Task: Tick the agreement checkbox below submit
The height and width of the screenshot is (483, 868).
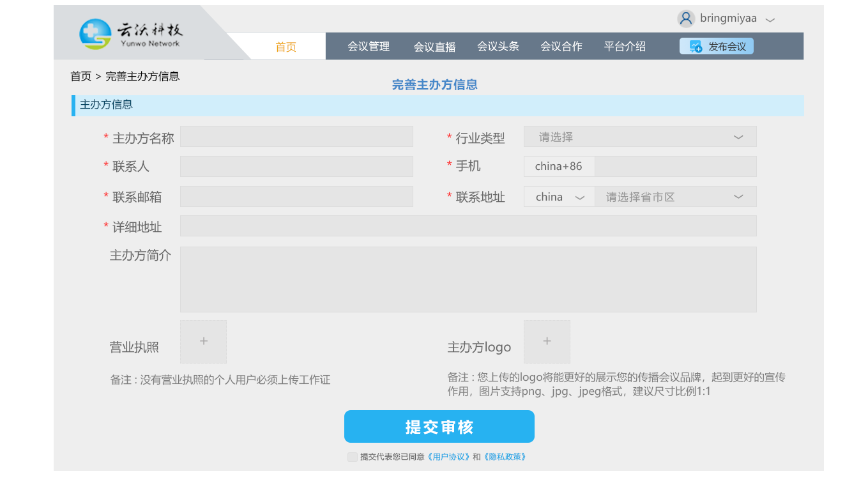Action: point(353,457)
